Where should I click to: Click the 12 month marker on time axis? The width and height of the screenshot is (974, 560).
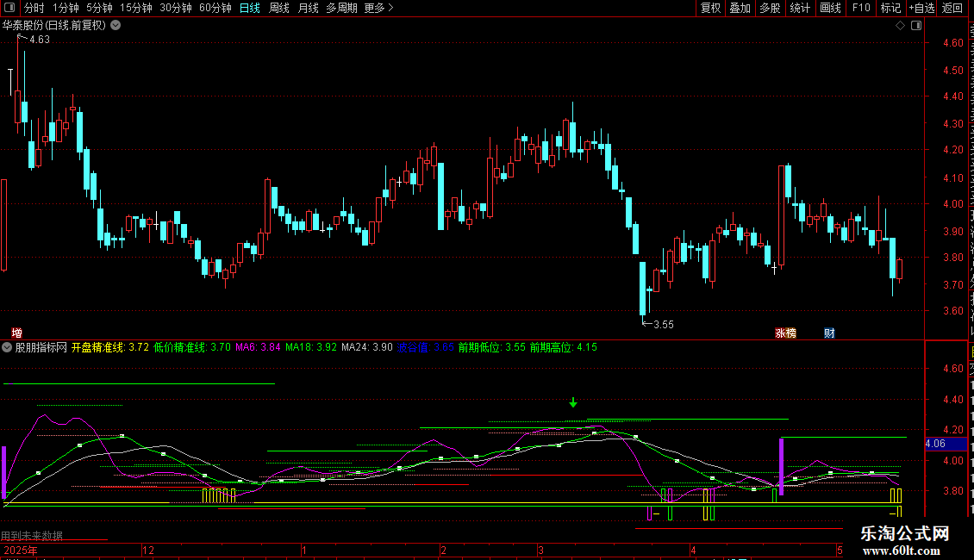(148, 551)
